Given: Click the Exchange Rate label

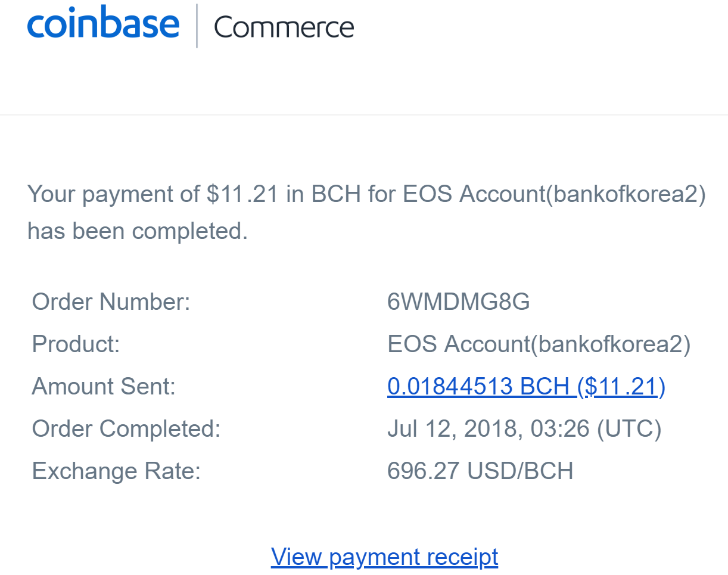Looking at the screenshot, I should click(116, 471).
